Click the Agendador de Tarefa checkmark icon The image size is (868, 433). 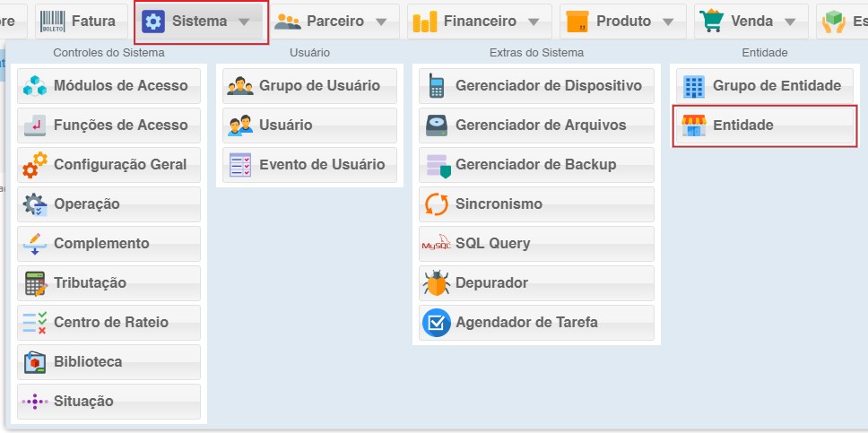click(437, 323)
